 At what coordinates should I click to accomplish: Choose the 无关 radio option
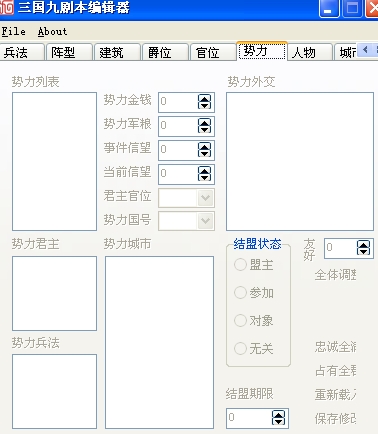coord(240,349)
